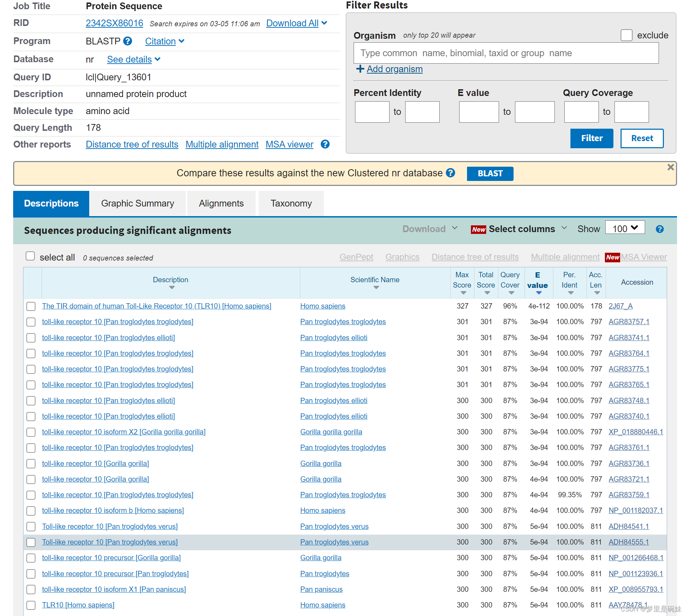Open the Taxonomy tab
The image size is (687, 616).
291,204
